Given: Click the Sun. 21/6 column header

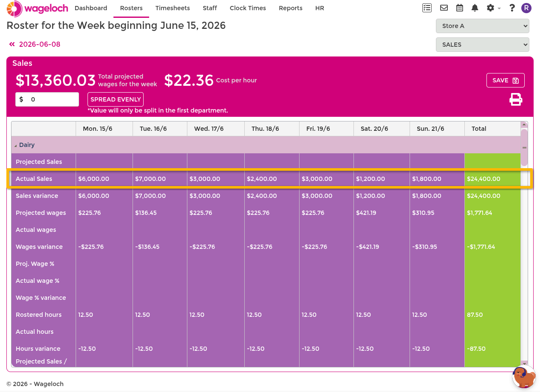Looking at the screenshot, I should point(437,129).
